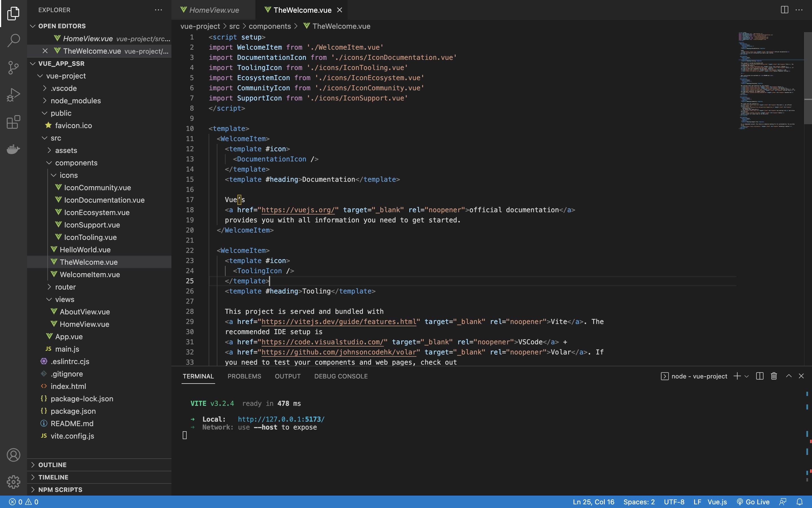
Task: Open the Run and Debug view
Action: (x=14, y=95)
